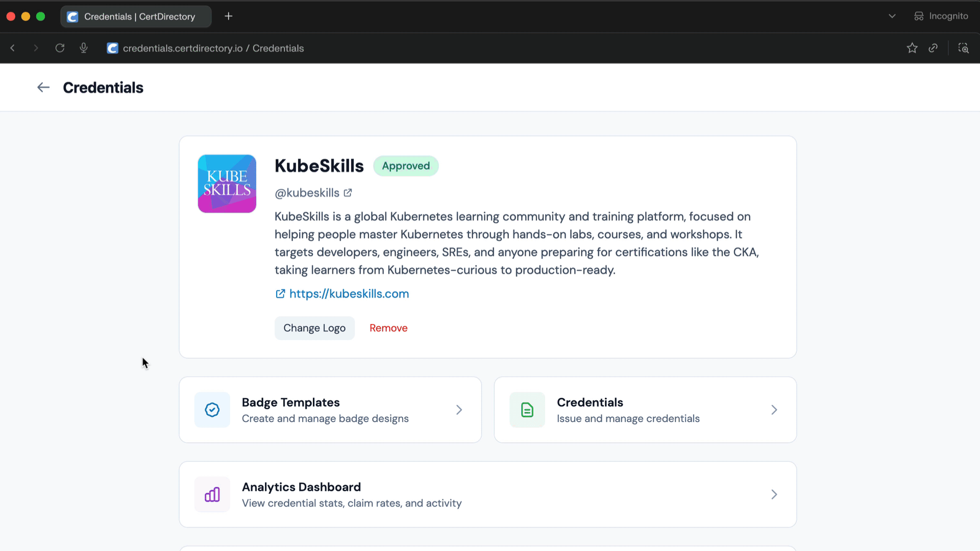This screenshot has width=980, height=551.
Task: Open the Badge Templates card
Action: [x=330, y=410]
